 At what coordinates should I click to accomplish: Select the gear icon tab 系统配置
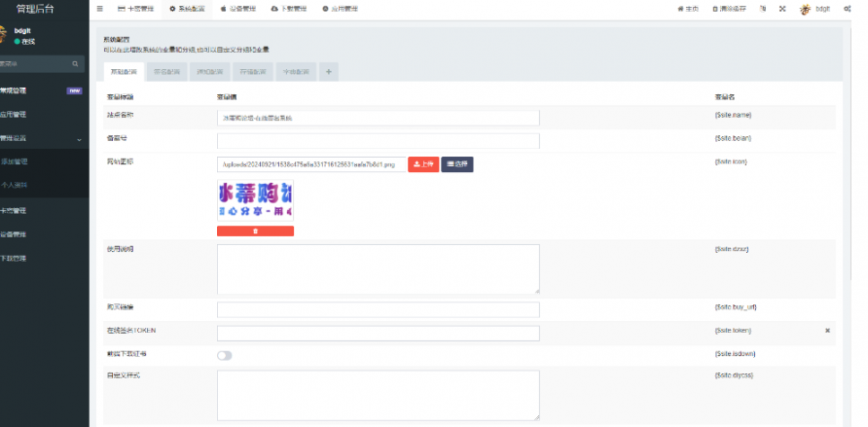(x=187, y=9)
